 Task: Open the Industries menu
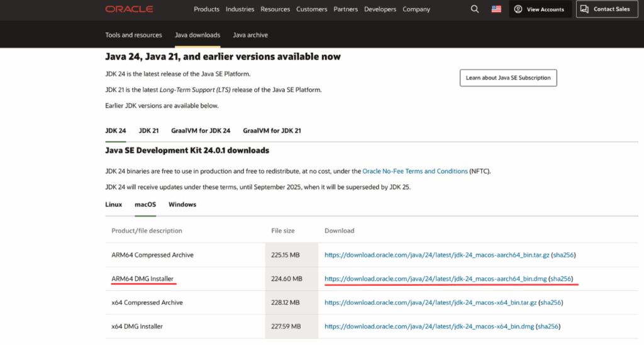tap(240, 9)
